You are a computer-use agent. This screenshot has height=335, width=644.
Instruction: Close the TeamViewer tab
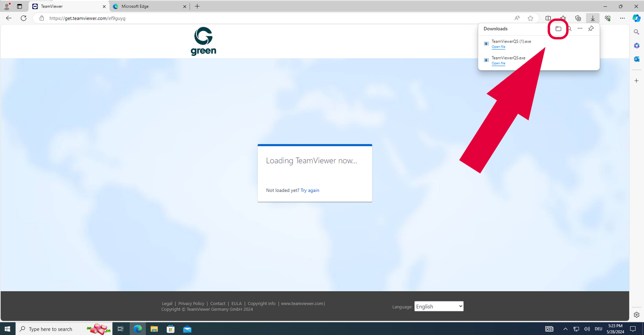click(x=104, y=6)
